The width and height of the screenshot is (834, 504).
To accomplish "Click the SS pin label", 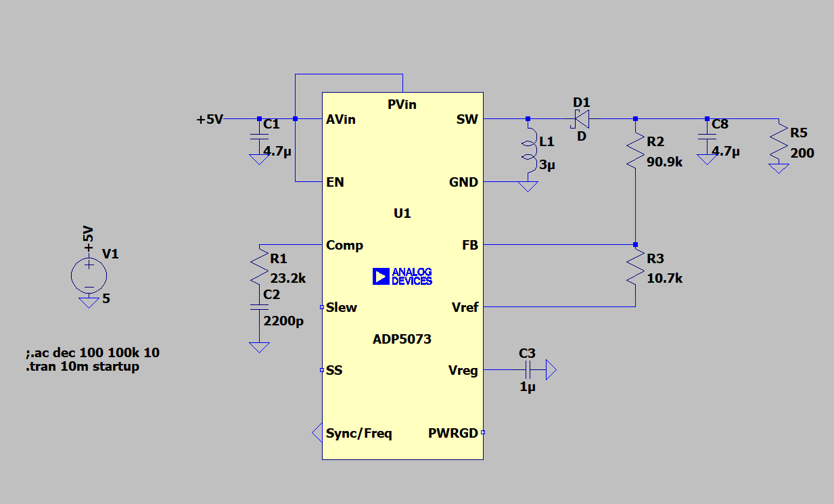I will [x=333, y=371].
